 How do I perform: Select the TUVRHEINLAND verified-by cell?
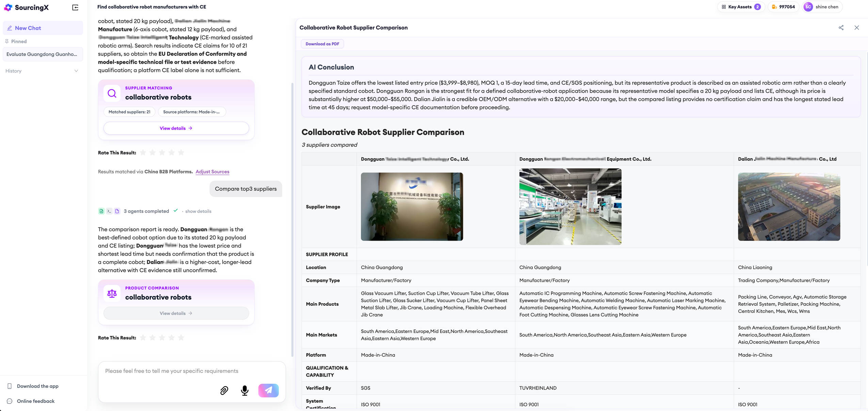pos(624,388)
